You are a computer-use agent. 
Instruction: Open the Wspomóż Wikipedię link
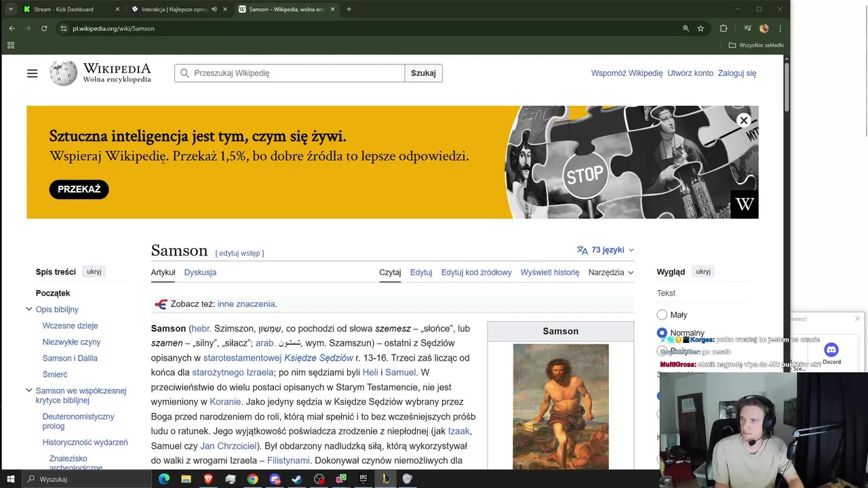[627, 73]
